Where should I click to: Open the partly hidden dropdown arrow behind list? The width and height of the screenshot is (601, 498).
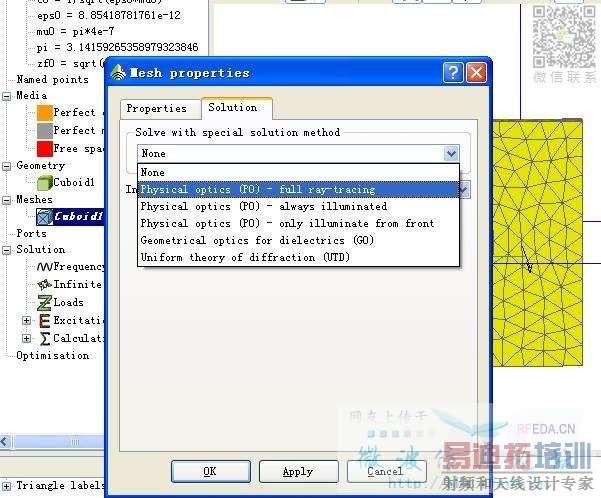464,189
